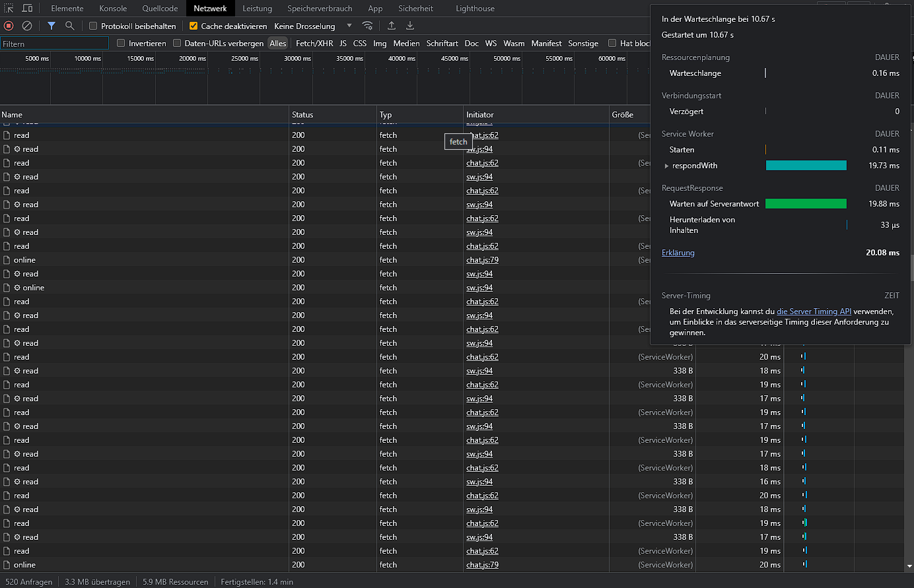Focus the Filtern text input field
914x588 pixels.
[55, 44]
